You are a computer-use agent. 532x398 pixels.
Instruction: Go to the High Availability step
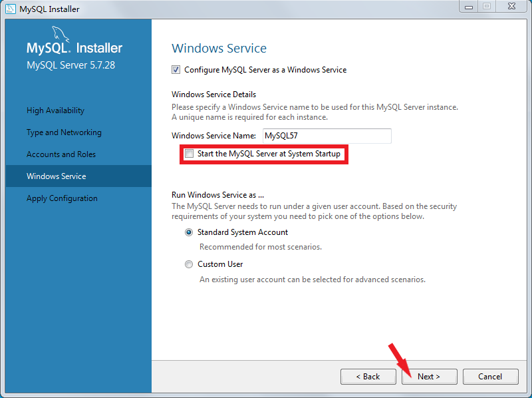tap(55, 110)
